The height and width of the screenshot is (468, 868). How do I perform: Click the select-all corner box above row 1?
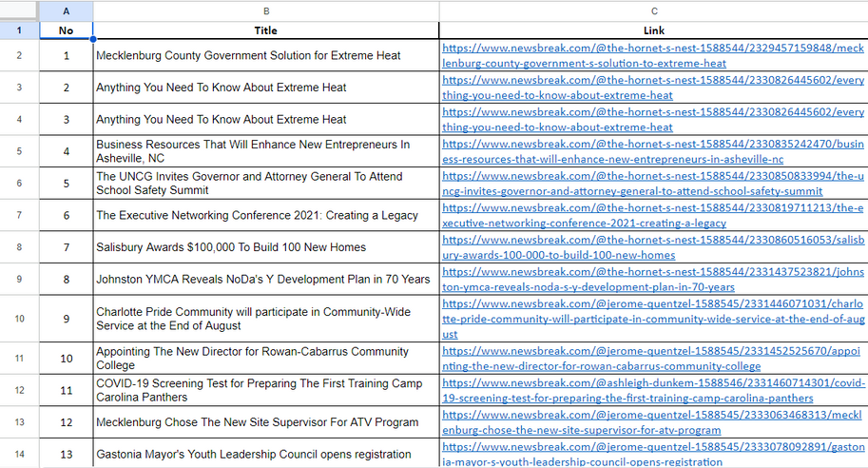click(19, 10)
